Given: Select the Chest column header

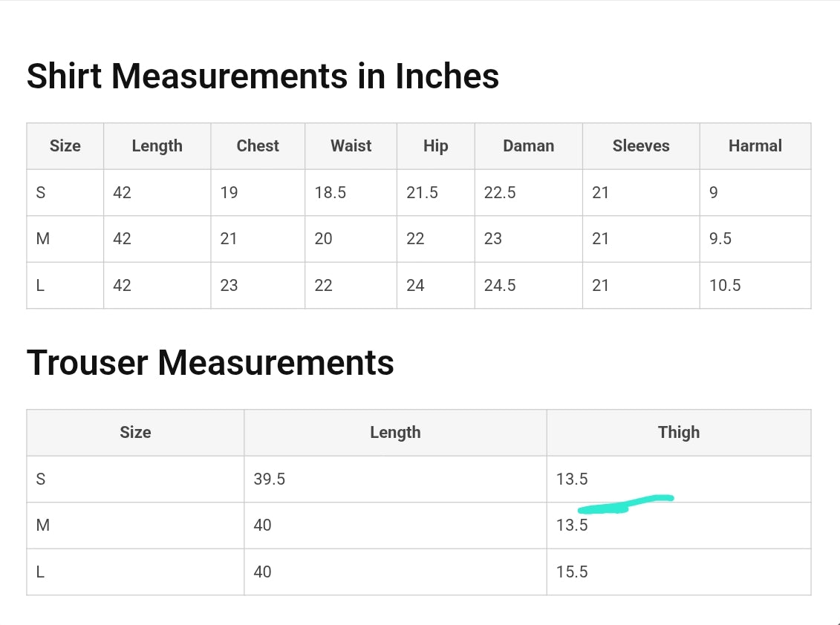Looking at the screenshot, I should [x=258, y=146].
